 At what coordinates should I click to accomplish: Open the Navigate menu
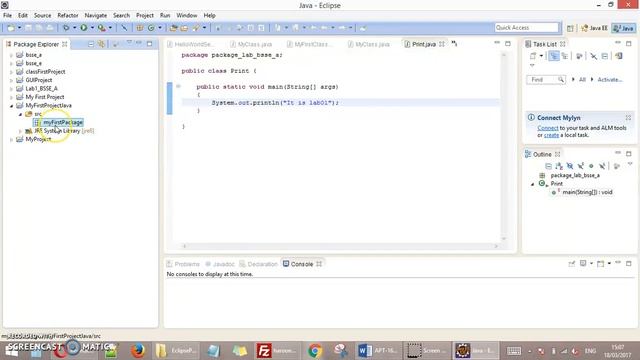tap(96, 15)
